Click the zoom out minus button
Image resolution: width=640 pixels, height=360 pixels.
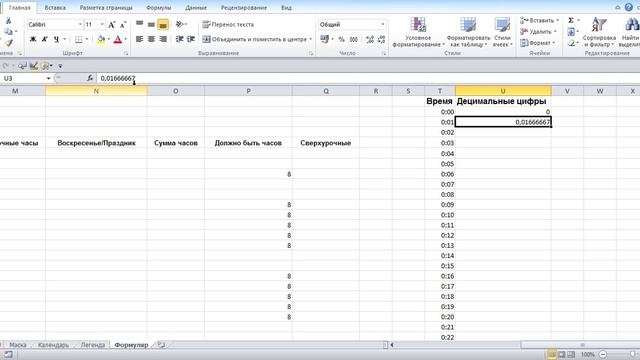tap(603, 354)
